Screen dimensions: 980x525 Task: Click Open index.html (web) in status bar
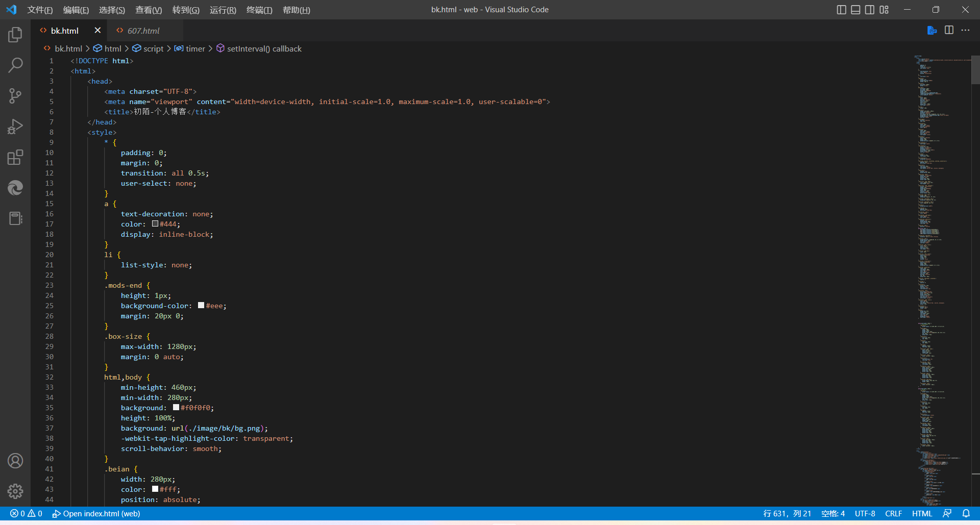pyautogui.click(x=96, y=514)
